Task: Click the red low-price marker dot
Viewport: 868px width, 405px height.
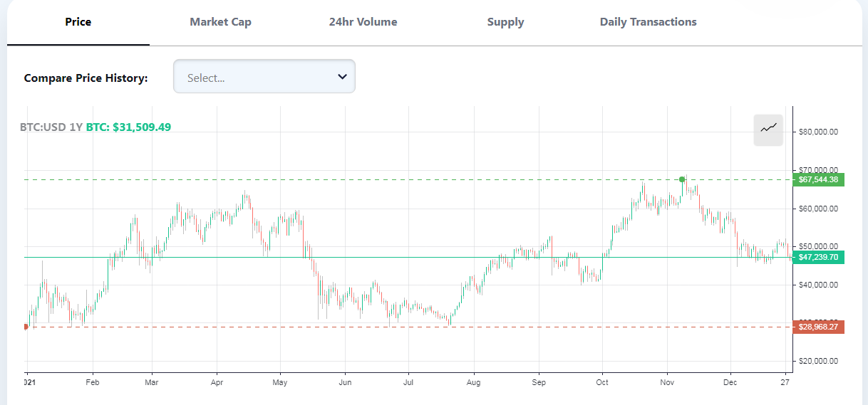Action: point(26,327)
